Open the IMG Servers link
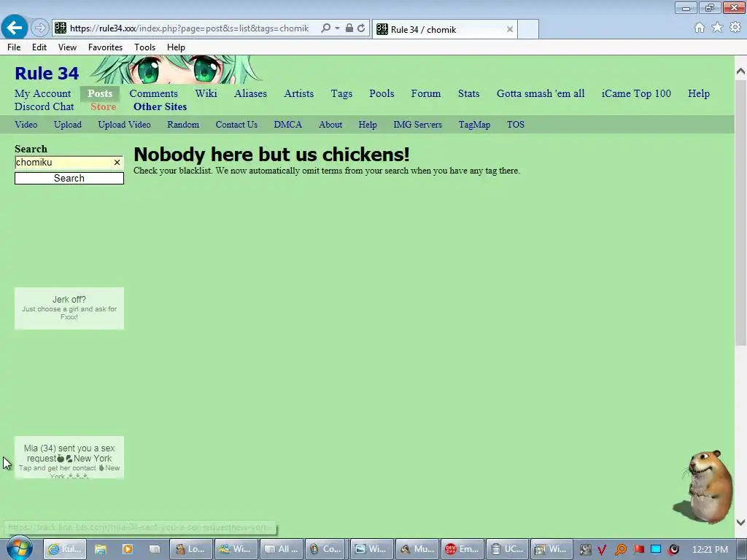This screenshot has height=560, width=747. point(417,124)
